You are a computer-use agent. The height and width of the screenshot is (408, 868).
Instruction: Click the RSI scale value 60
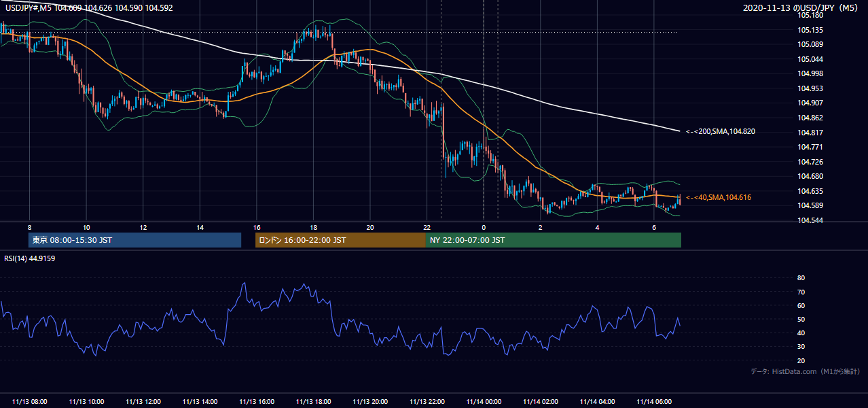tap(801, 305)
